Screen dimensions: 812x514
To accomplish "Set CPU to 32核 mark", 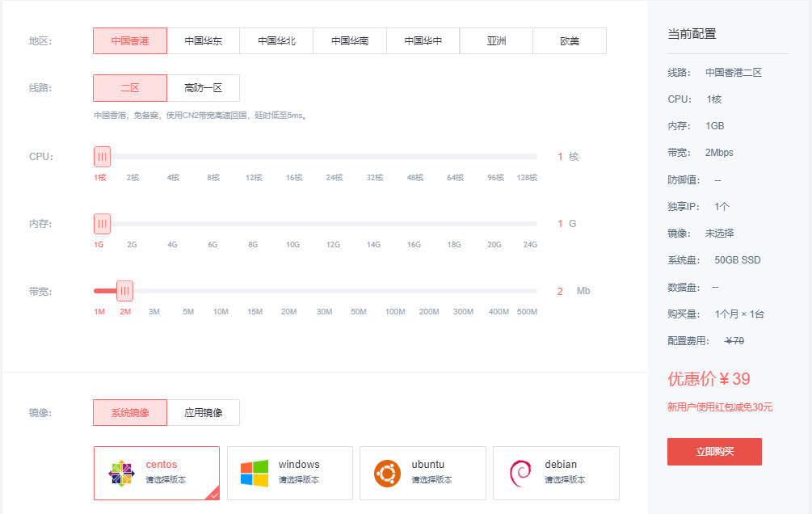I will (375, 178).
